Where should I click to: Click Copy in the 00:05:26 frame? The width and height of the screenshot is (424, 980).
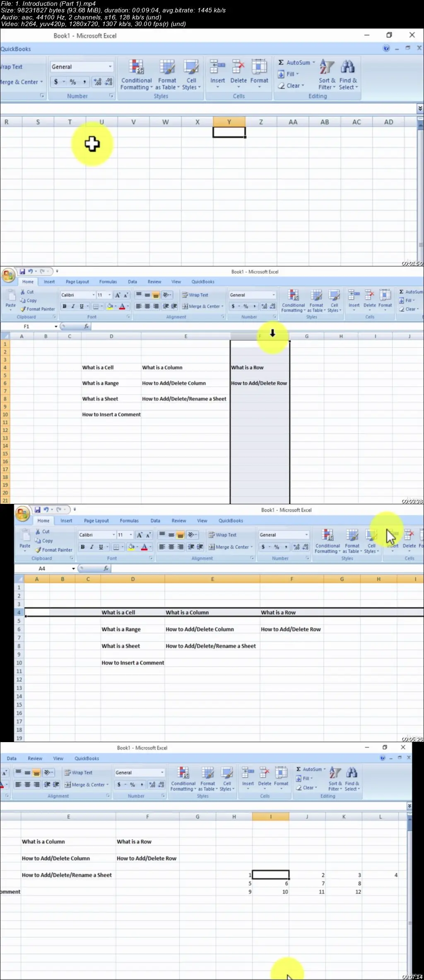click(x=44, y=541)
